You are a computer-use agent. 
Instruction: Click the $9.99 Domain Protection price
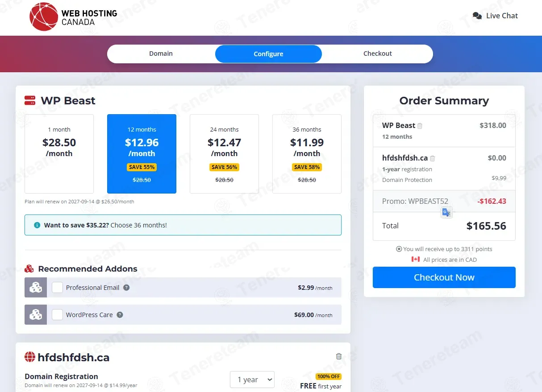coord(499,178)
